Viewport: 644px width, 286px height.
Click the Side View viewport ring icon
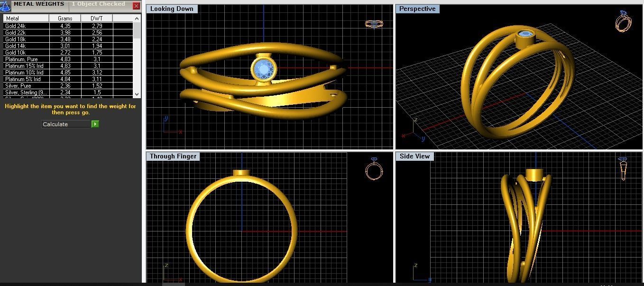click(x=623, y=169)
